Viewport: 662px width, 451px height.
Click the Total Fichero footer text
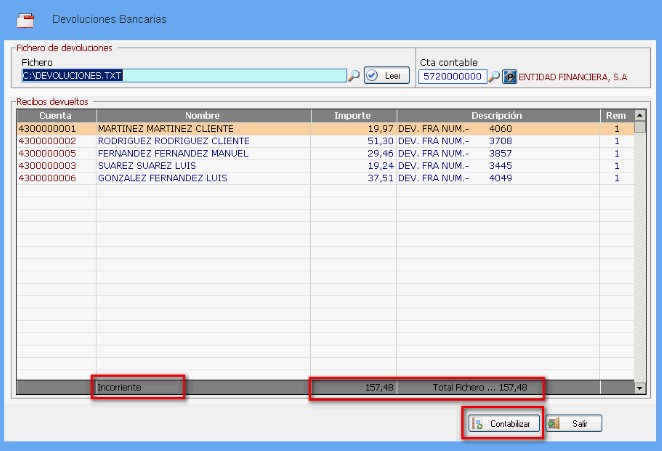click(x=480, y=387)
